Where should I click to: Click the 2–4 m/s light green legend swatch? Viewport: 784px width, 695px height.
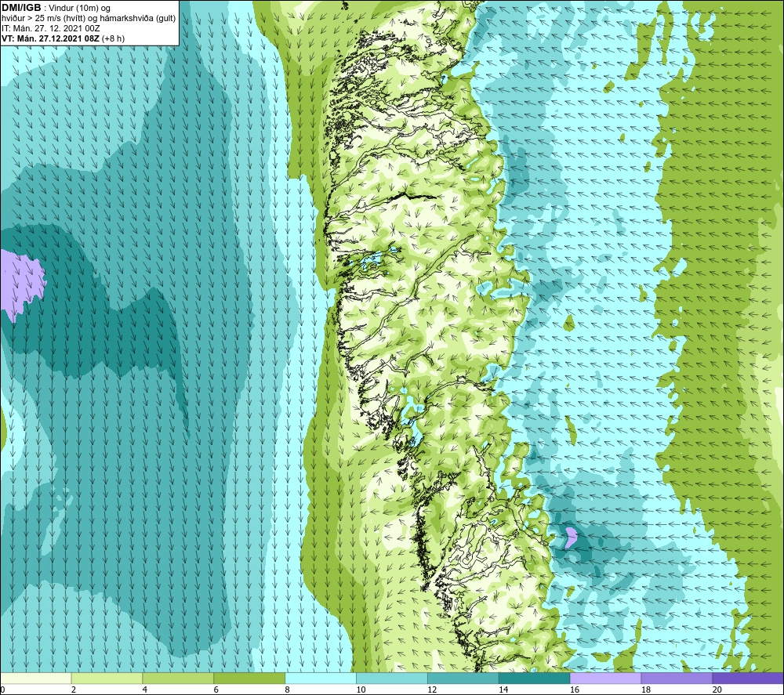[x=107, y=678]
